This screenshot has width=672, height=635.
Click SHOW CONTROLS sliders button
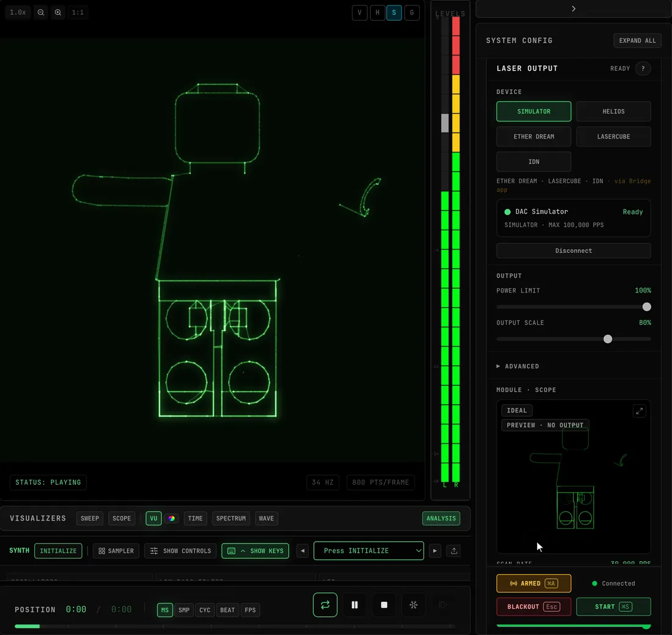[x=180, y=551]
